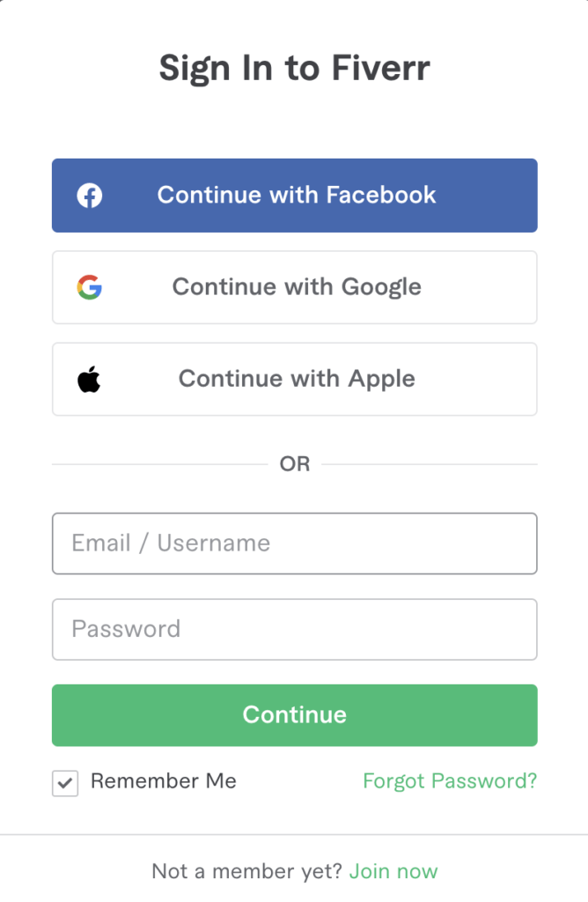Click the "Password" placeholder text
The height and width of the screenshot is (902, 588).
[x=126, y=629]
